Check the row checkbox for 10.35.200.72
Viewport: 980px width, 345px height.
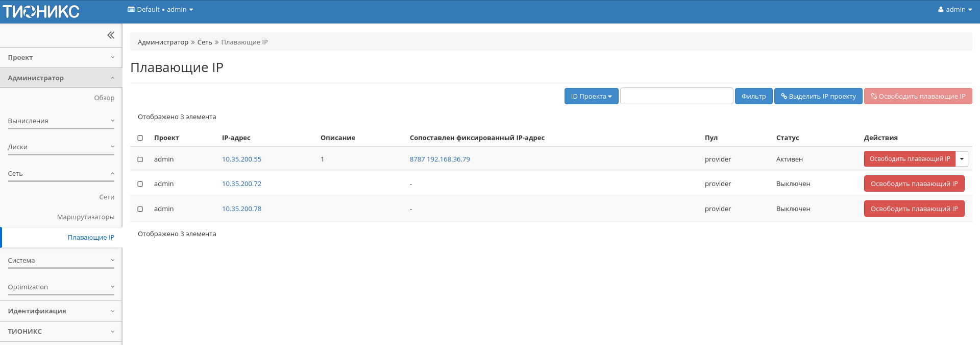click(x=140, y=184)
